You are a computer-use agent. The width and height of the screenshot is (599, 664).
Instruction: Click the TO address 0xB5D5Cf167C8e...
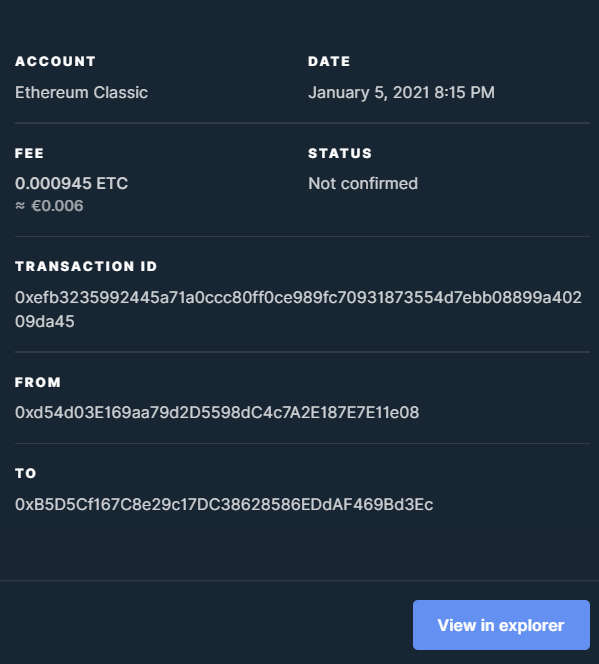coord(224,504)
